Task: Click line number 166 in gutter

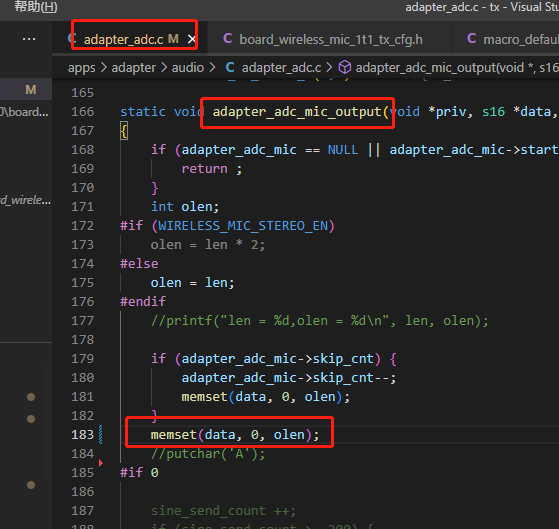Action: pos(82,112)
